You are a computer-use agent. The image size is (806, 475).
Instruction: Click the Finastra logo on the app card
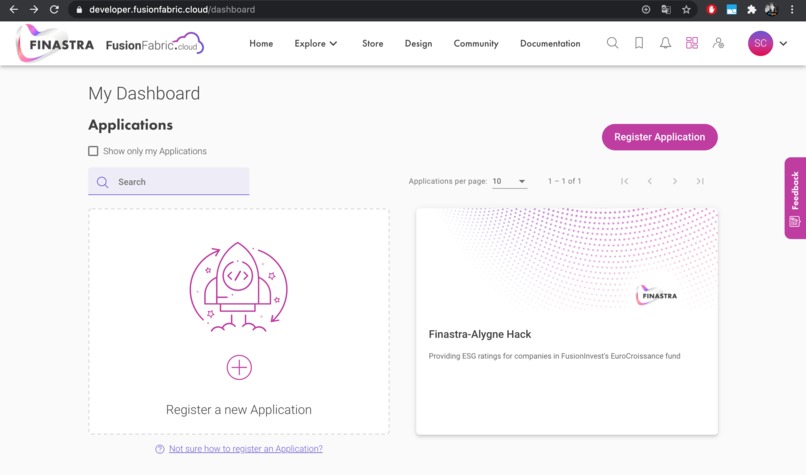[x=657, y=295]
